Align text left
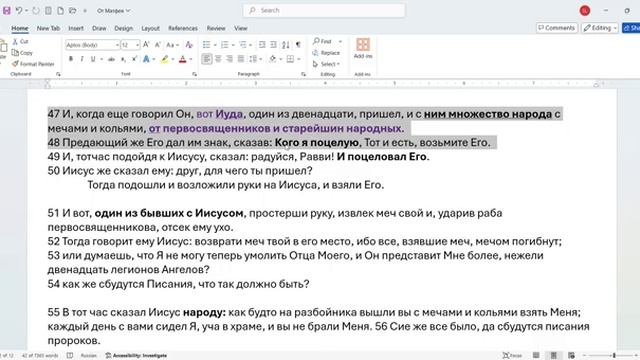The width and height of the screenshot is (640, 360). click(x=207, y=59)
